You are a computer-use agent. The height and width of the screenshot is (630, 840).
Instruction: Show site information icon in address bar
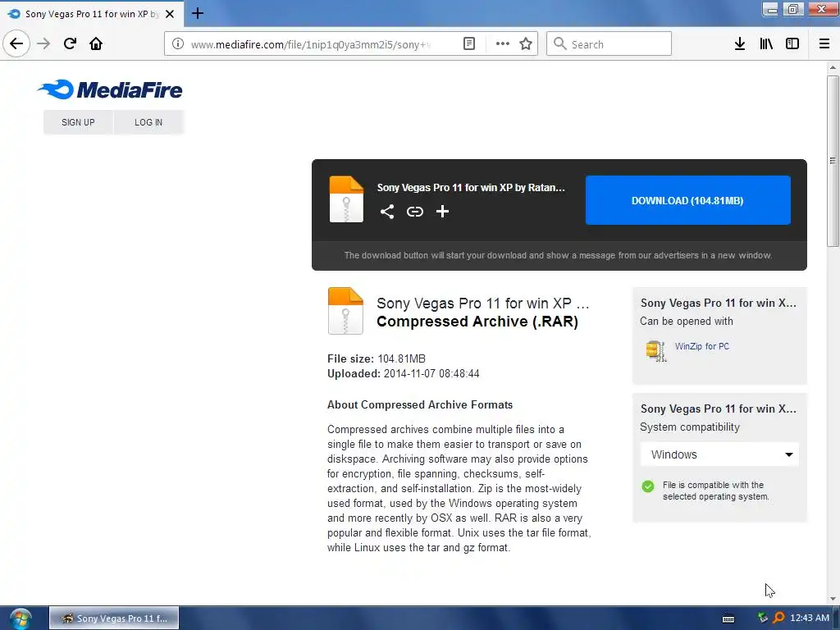point(178,44)
